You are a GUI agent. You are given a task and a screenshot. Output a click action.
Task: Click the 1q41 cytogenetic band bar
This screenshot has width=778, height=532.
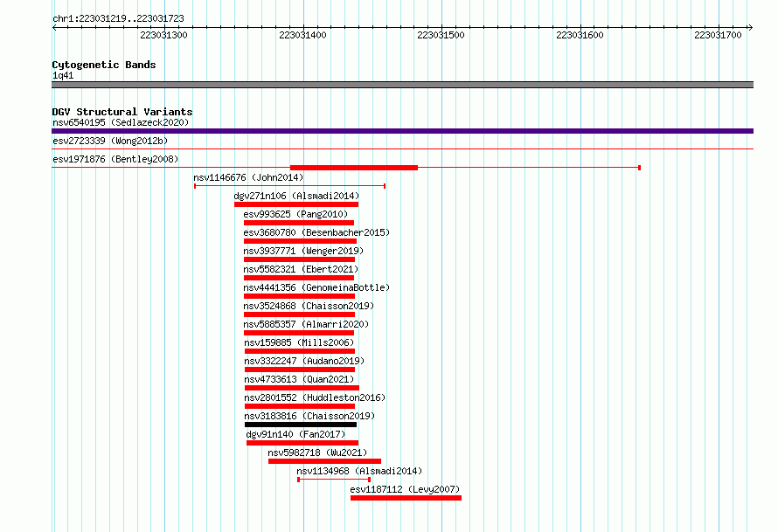pyautogui.click(x=402, y=85)
